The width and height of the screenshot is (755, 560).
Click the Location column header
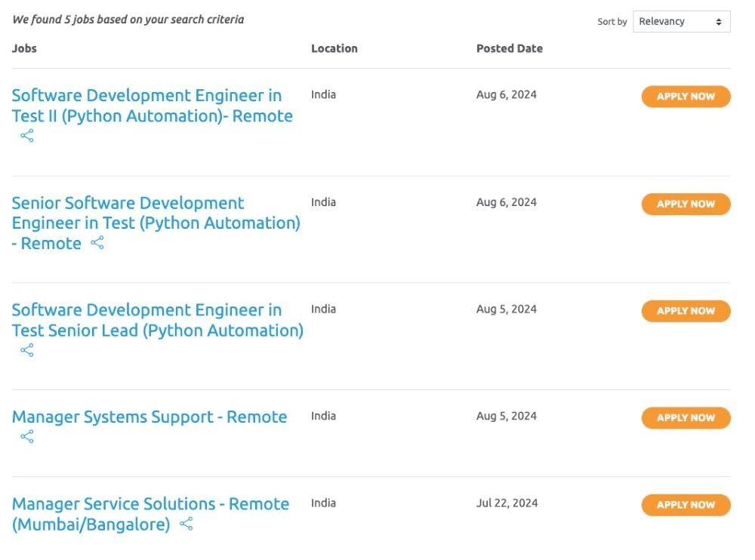[334, 48]
